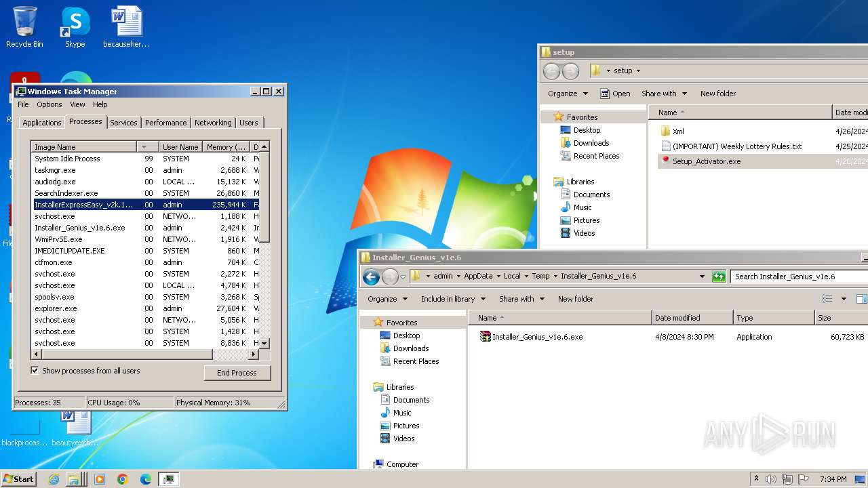Open Organize dropdown in setup window
The width and height of the screenshot is (868, 488).
coord(568,94)
